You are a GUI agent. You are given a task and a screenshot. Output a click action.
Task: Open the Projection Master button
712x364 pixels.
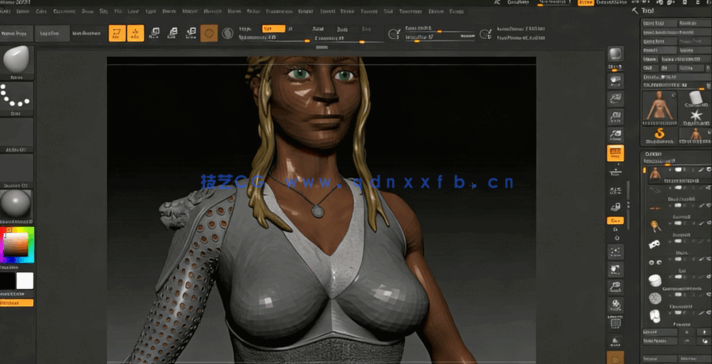coord(16,34)
